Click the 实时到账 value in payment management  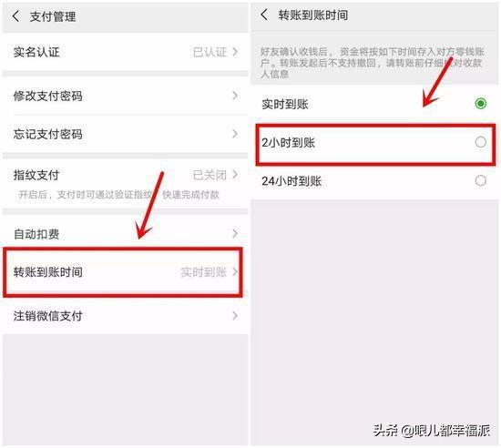tap(204, 272)
